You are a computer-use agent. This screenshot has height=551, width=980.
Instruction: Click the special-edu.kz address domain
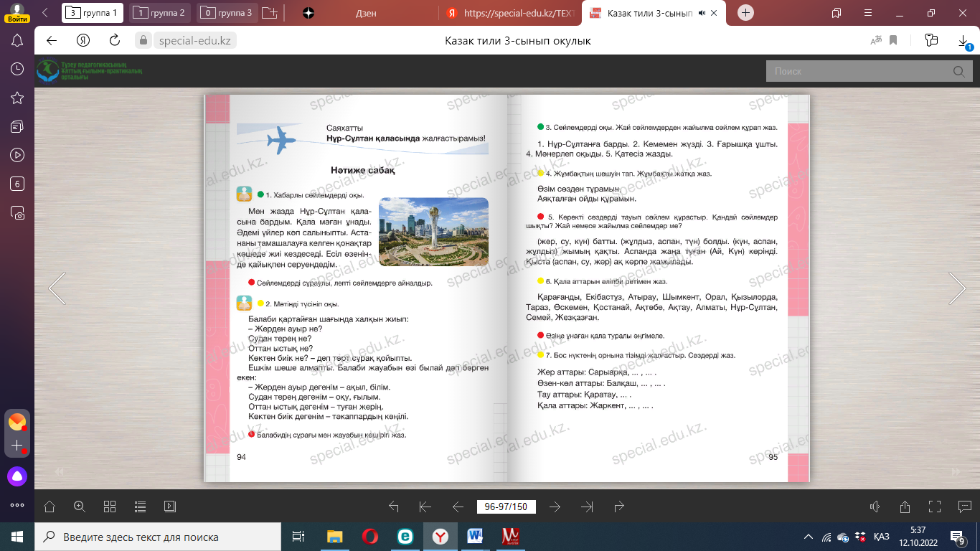[x=194, y=41]
